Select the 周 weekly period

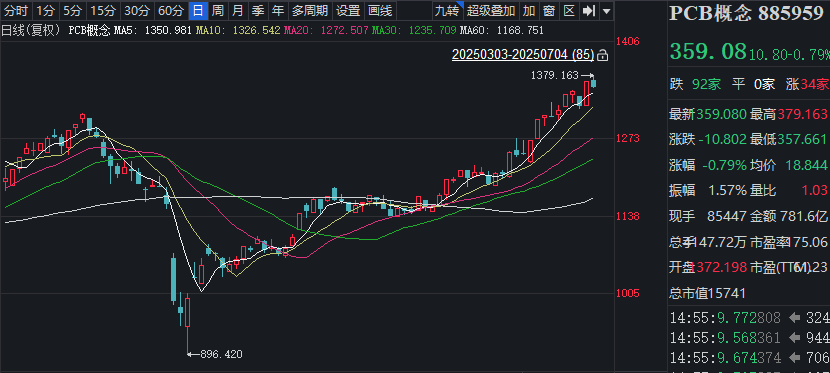click(218, 11)
